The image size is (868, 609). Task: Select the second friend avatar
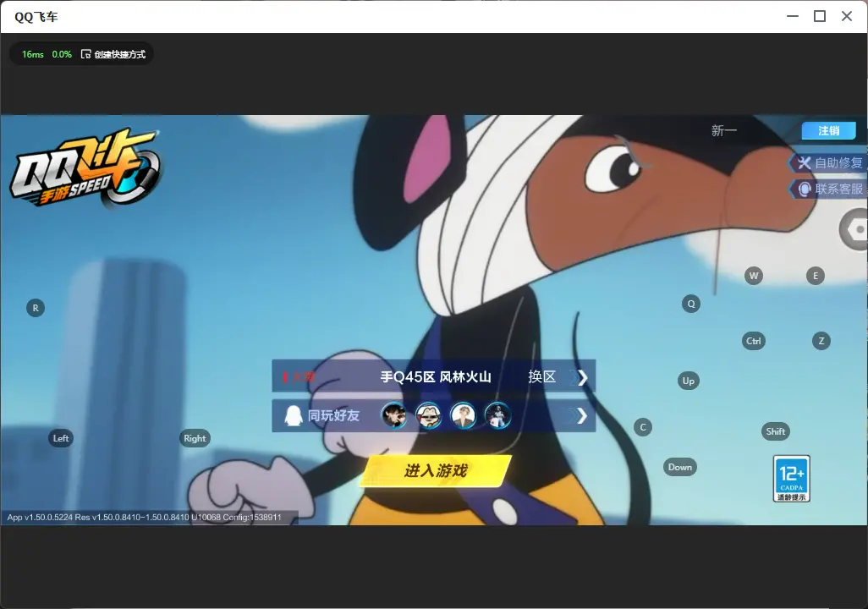(x=428, y=415)
